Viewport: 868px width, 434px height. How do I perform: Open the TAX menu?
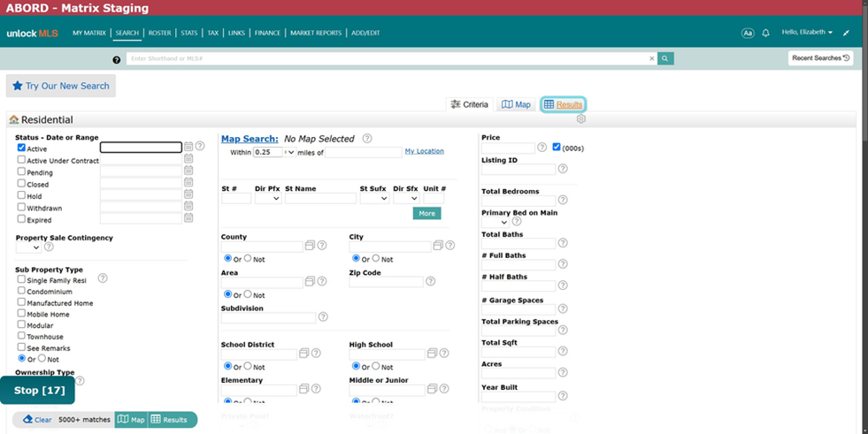pos(212,34)
